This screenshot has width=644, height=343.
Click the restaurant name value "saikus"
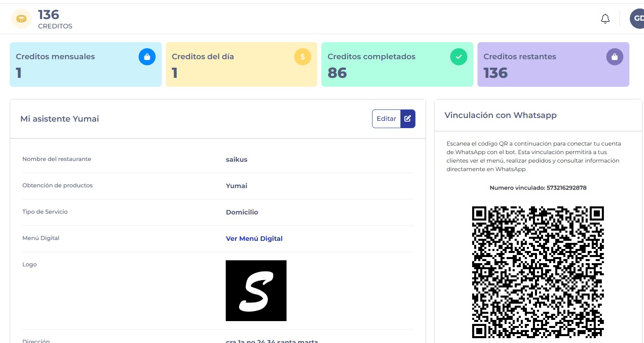(237, 160)
